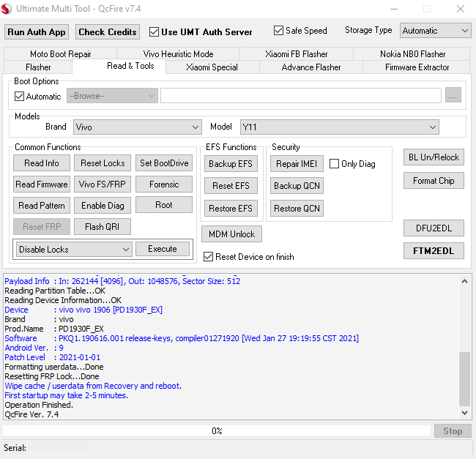Click the DFU2EDL button
Screen dimensions: 476x459
[x=434, y=228]
